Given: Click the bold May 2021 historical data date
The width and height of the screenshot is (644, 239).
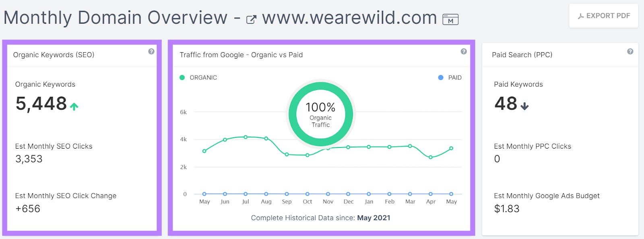Looking at the screenshot, I should pos(374,217).
